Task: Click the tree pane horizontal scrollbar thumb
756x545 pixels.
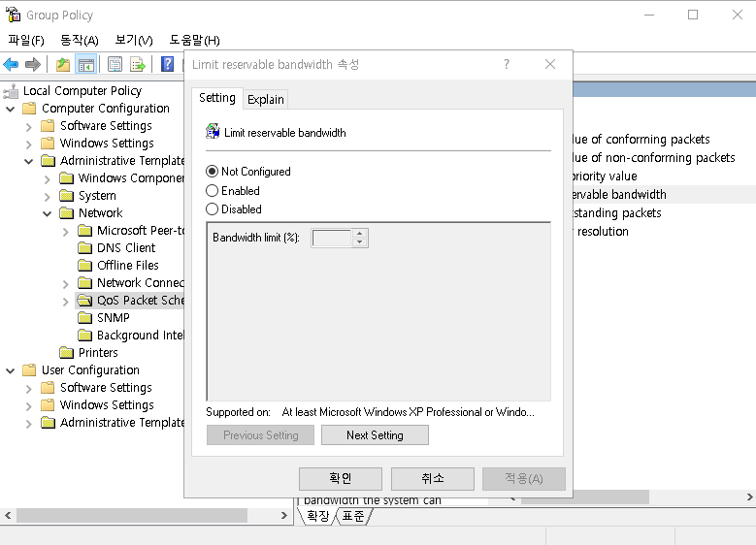Action: 132,515
